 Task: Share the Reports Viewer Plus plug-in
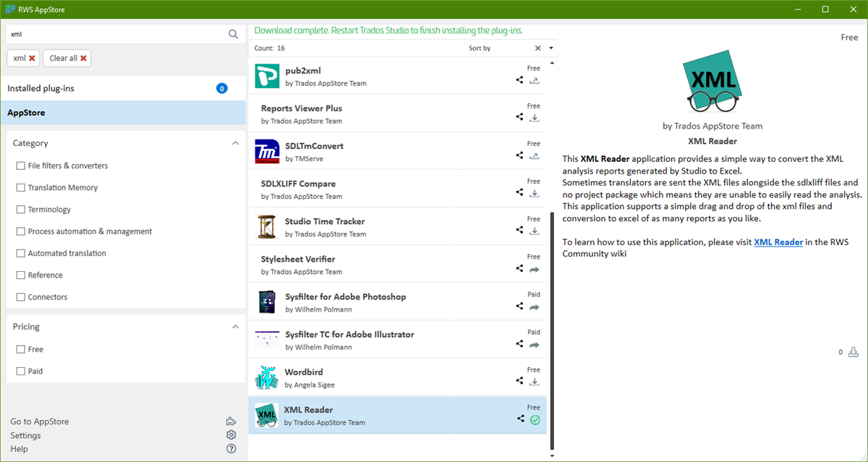coord(519,118)
